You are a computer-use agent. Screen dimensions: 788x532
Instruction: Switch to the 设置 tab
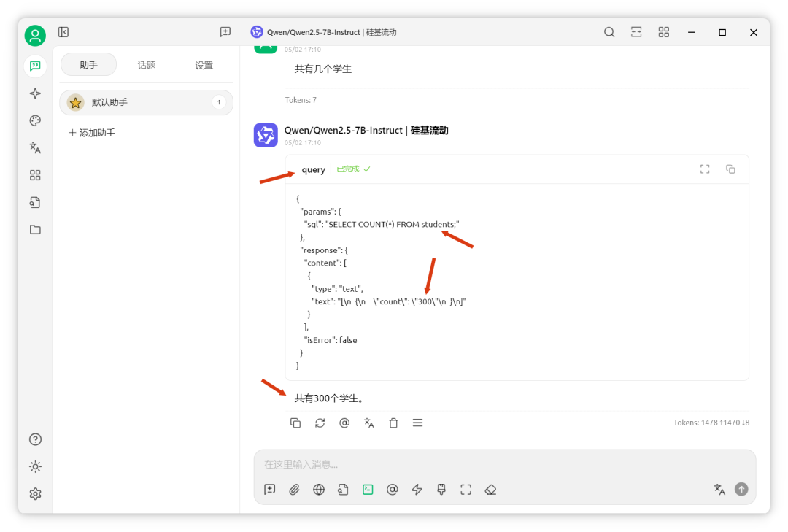(204, 65)
